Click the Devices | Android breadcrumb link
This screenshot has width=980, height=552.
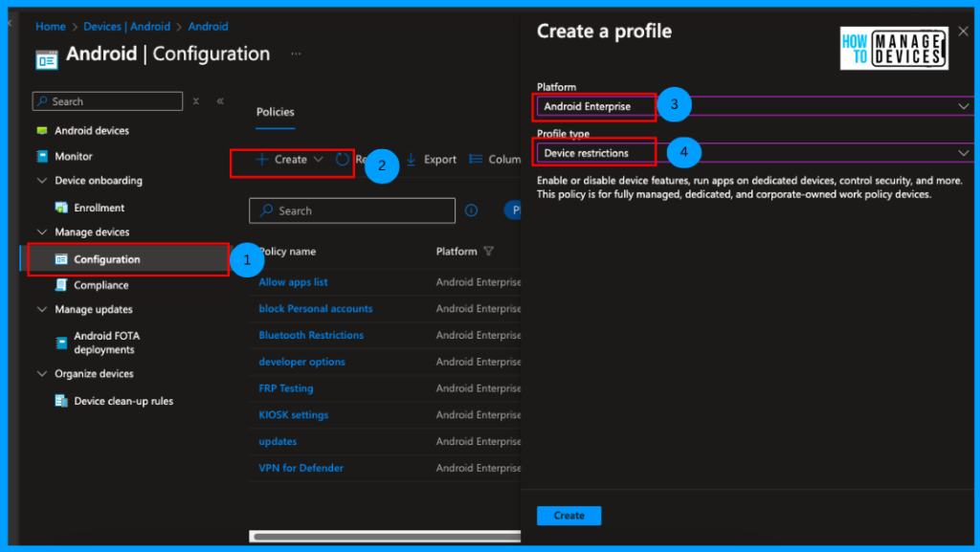tap(127, 26)
